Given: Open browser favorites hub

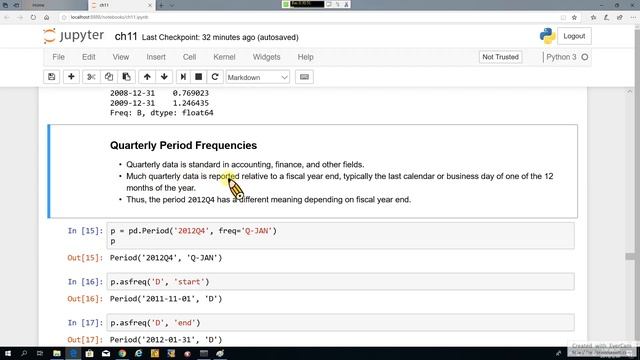Looking at the screenshot, I should (x=593, y=17).
